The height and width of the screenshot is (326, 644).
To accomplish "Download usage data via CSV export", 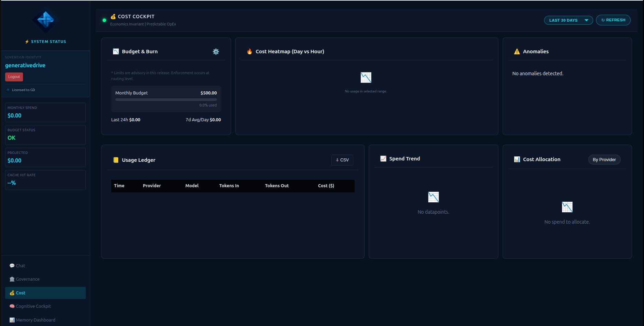I will pyautogui.click(x=342, y=160).
